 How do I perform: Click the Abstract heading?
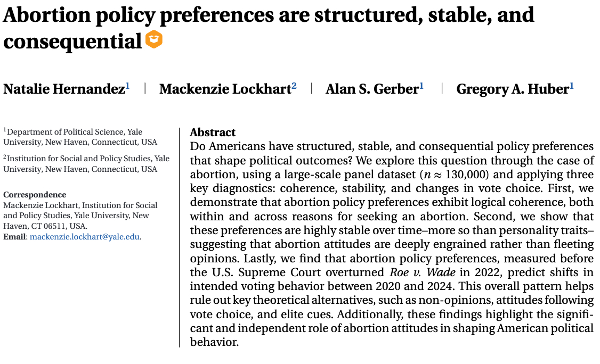click(213, 133)
